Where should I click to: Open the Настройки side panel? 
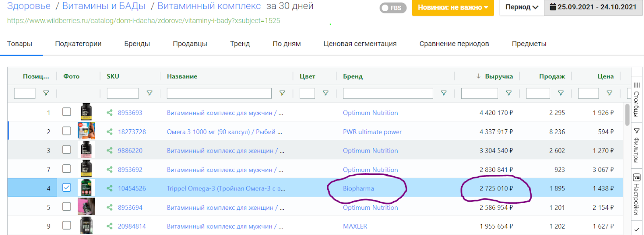point(636,194)
